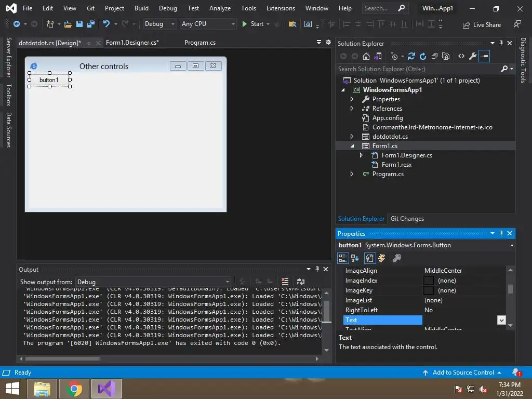Expand the dotdotdot.cs node
Image resolution: width=532 pixels, height=399 pixels.
[x=352, y=137]
